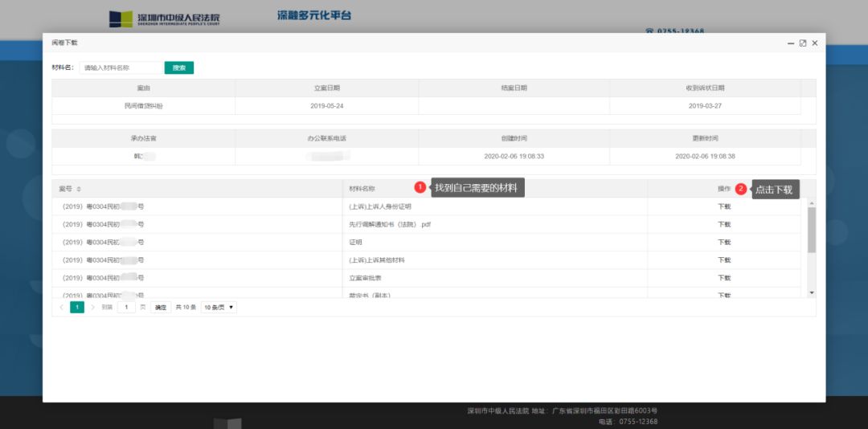Viewport: 868px width, 429px height.
Task: Download (上诉)上诉人身份证明 material
Action: pyautogui.click(x=724, y=206)
